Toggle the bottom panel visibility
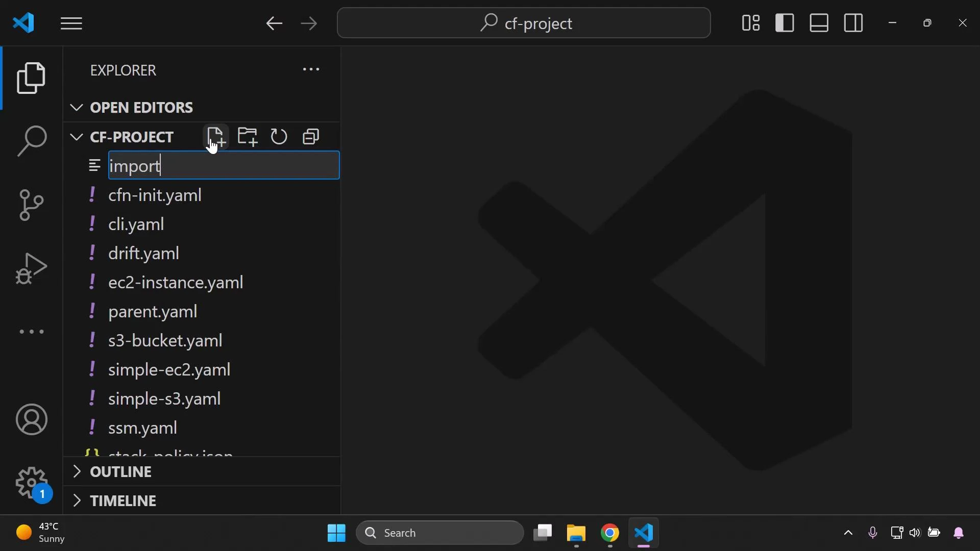The width and height of the screenshot is (980, 551). tap(819, 23)
